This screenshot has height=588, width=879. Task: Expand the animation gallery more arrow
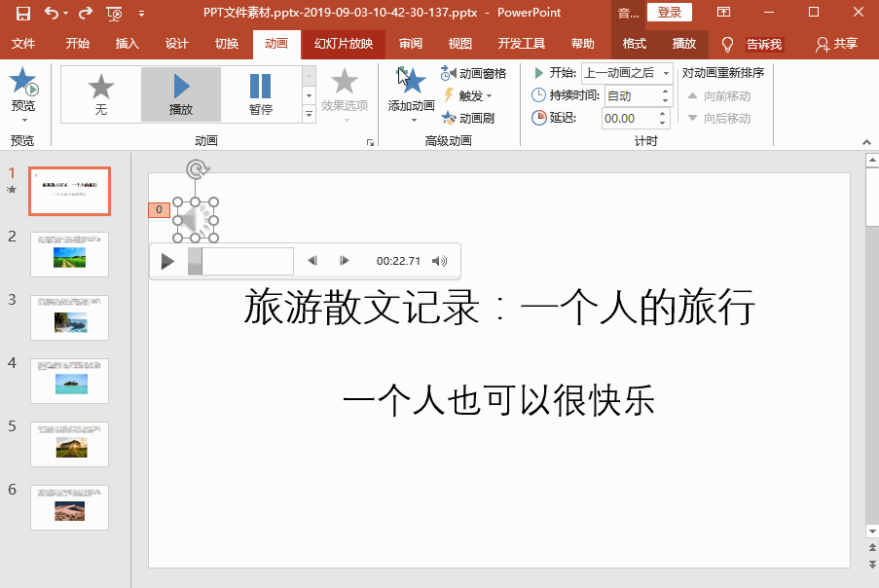click(310, 115)
